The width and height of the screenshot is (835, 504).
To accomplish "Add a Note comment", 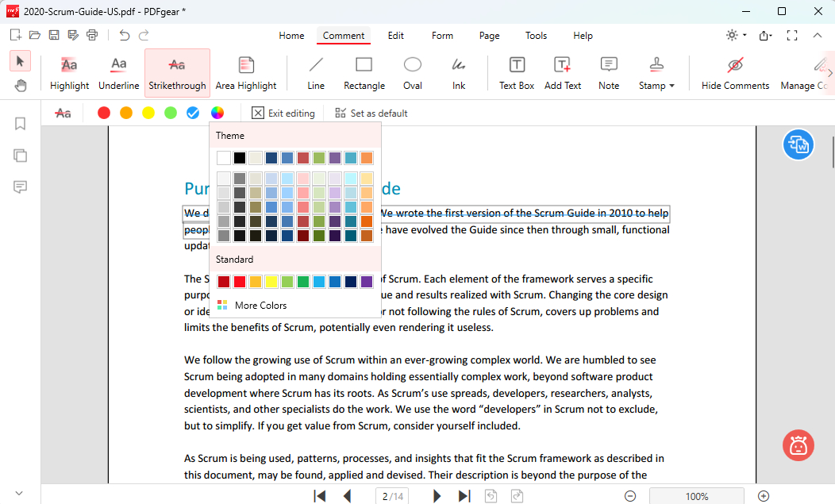I will coord(609,73).
